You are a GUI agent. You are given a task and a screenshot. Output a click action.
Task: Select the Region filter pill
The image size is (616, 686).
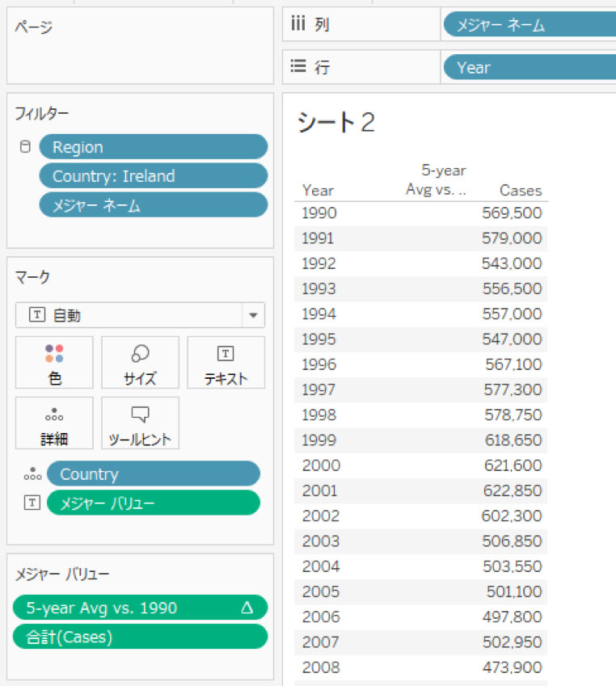153,147
